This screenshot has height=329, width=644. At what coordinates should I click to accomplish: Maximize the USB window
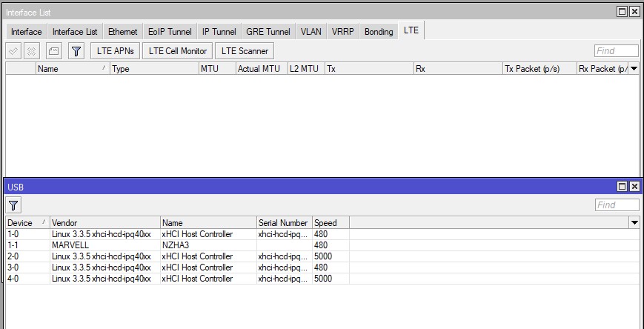[x=623, y=187]
